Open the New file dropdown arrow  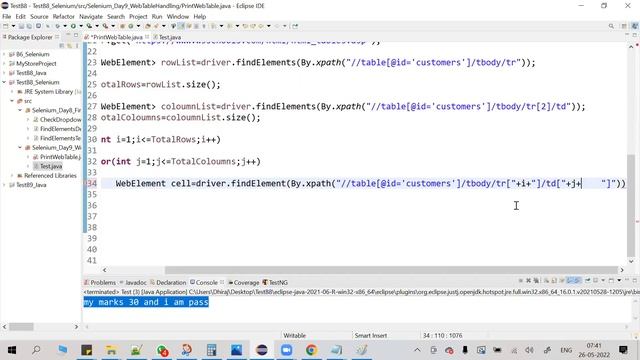pyautogui.click(x=13, y=26)
